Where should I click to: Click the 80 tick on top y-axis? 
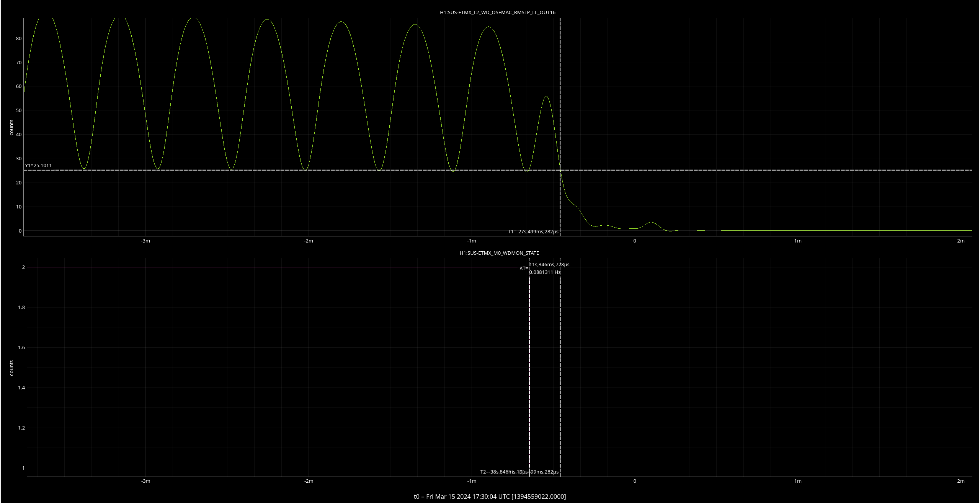coord(18,38)
